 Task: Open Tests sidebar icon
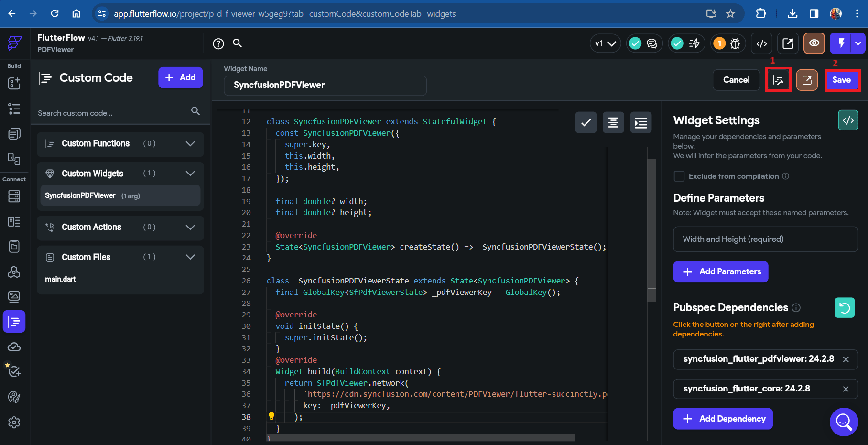tap(14, 371)
